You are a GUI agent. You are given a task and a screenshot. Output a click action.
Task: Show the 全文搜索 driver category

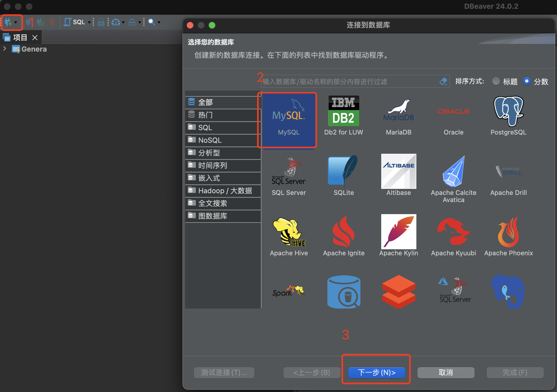[223, 203]
